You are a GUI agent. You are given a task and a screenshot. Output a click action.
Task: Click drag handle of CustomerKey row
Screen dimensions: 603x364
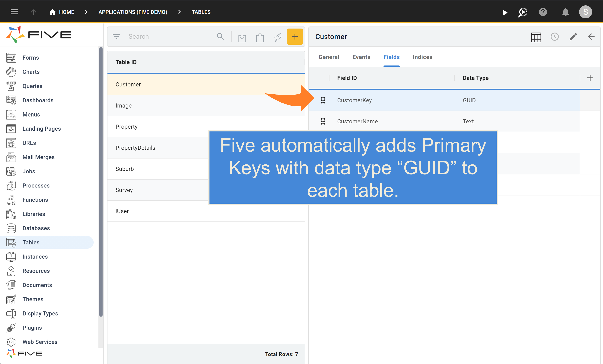point(323,100)
